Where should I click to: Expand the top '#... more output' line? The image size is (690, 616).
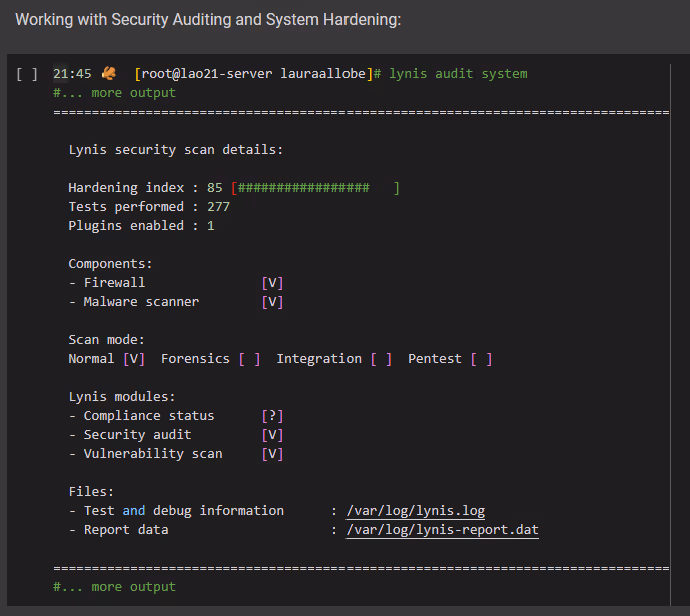[114, 93]
